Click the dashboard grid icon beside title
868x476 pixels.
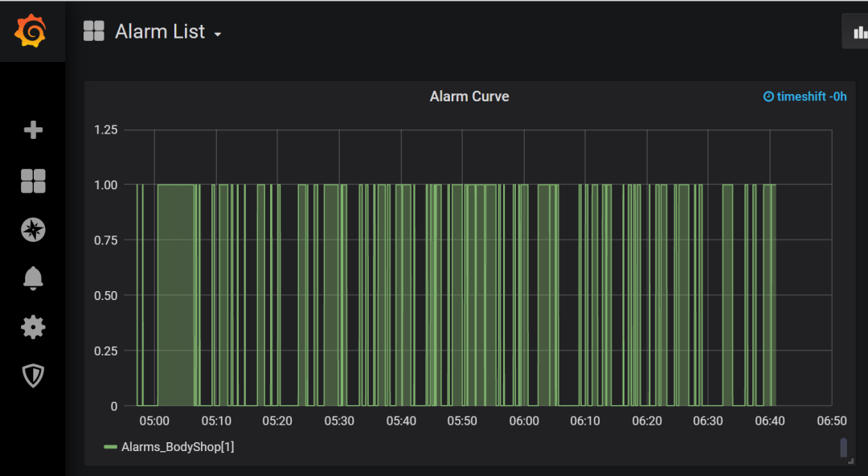94,31
